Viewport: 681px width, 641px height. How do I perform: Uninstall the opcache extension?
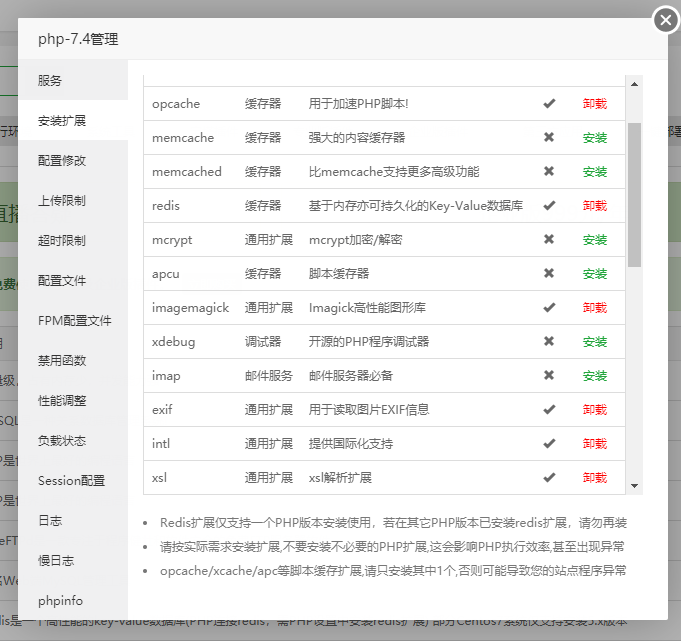point(595,104)
